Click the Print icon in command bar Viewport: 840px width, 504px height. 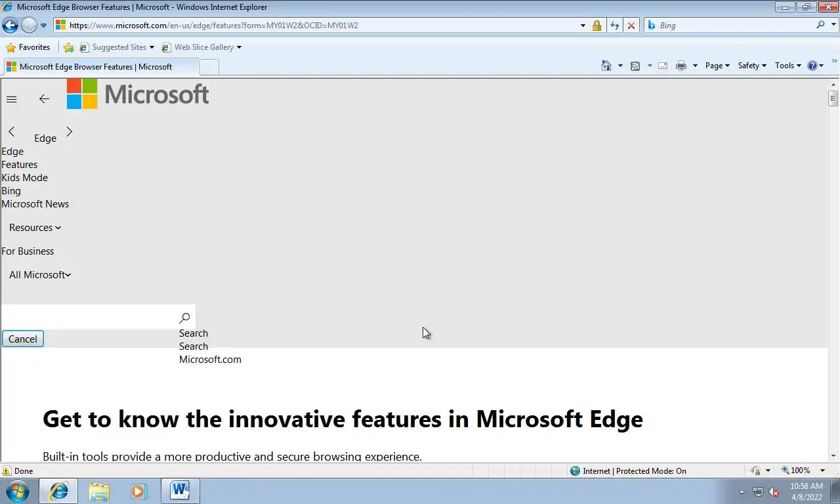point(681,66)
